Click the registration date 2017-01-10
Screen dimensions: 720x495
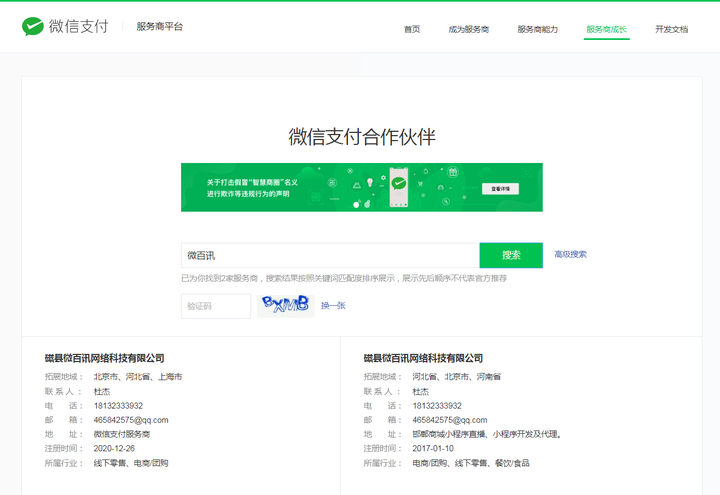[x=433, y=449]
